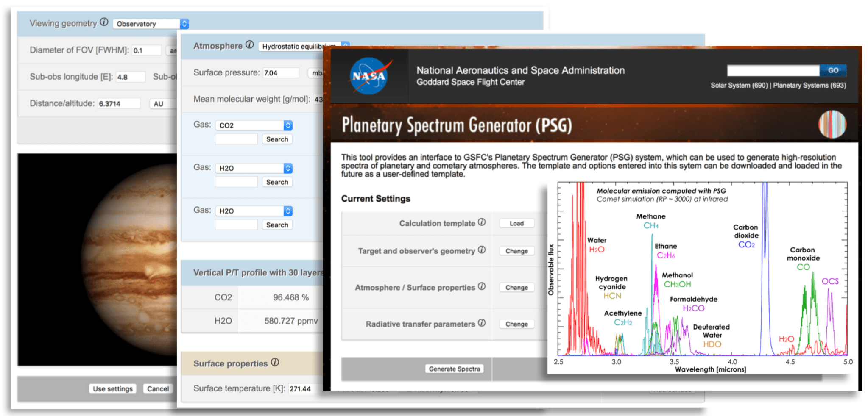The image size is (868, 416).
Task: Click the 'Goddard Space Flight Center' text
Action: point(470,82)
